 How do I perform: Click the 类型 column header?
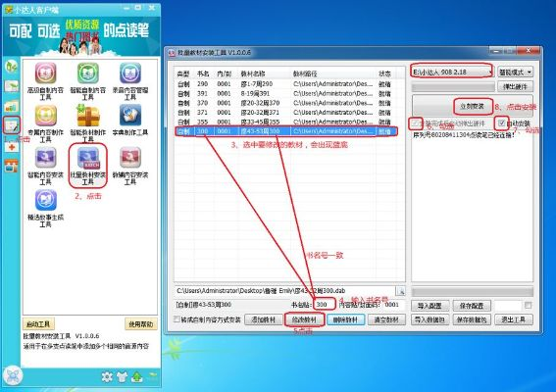pyautogui.click(x=183, y=73)
